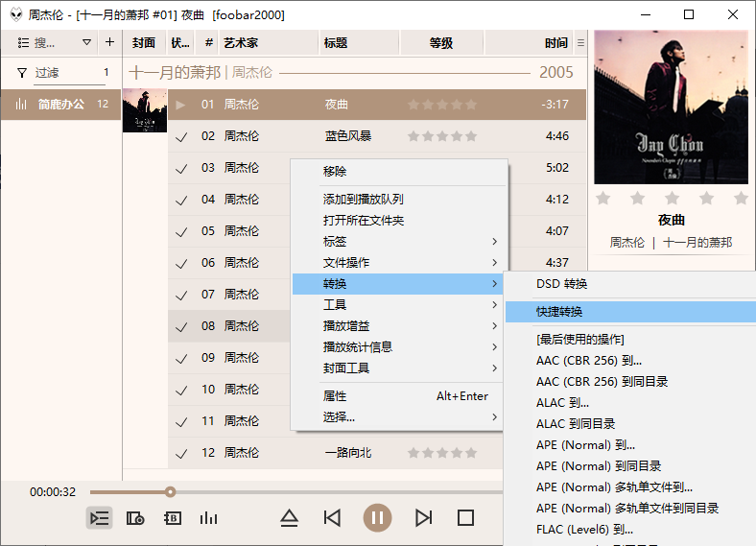Click the foobar2000 alien head app icon
Screen dimensions: 756x546
[16, 14]
